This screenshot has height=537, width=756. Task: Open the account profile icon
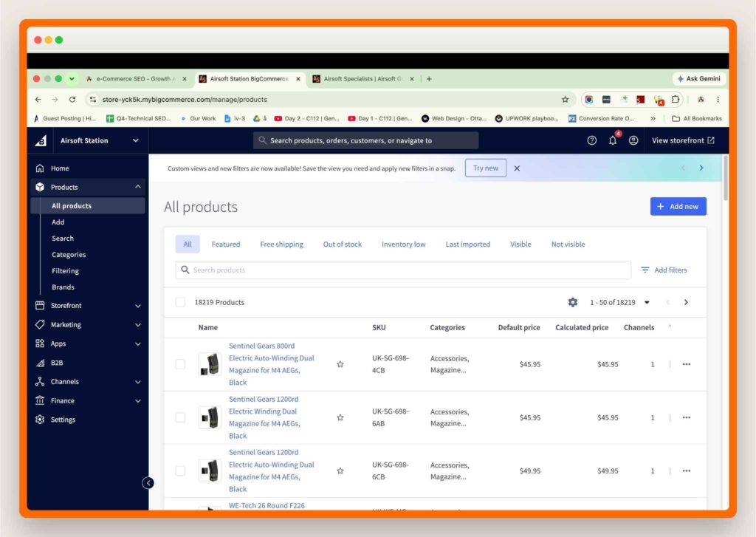(633, 140)
